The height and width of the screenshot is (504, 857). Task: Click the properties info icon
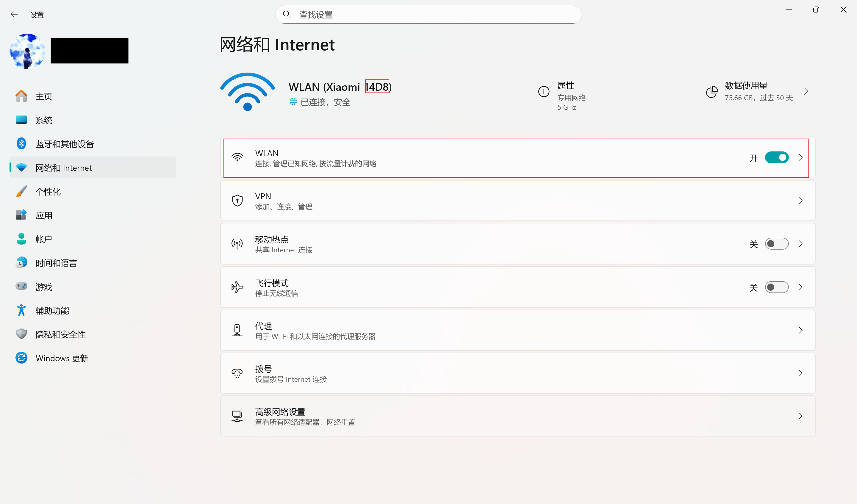pyautogui.click(x=543, y=91)
